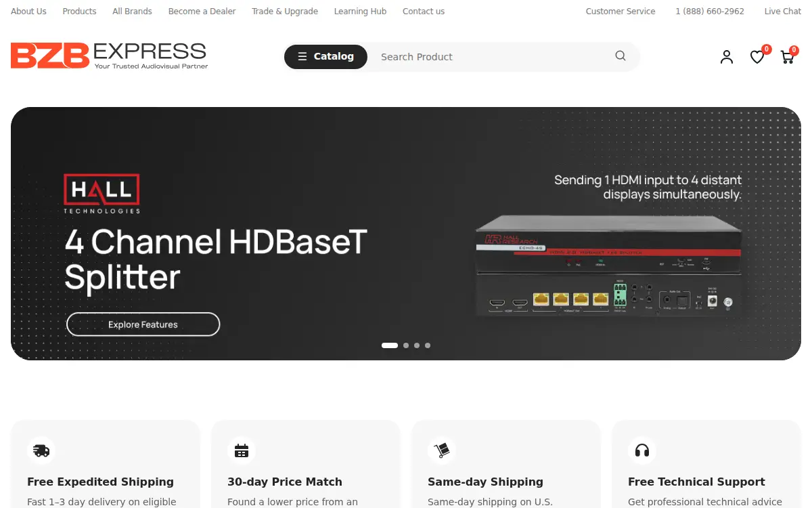Click the Free Expedited Shipping title

(x=100, y=482)
